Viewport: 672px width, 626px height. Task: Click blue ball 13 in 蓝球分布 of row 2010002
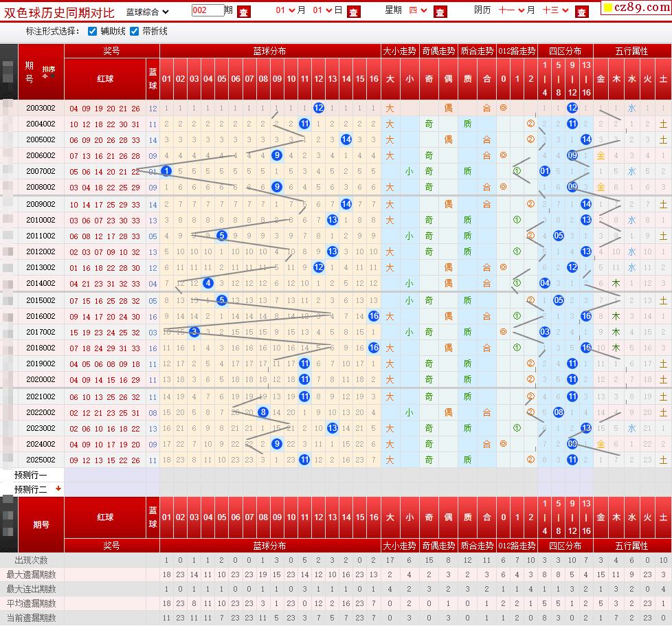pyautogui.click(x=332, y=221)
